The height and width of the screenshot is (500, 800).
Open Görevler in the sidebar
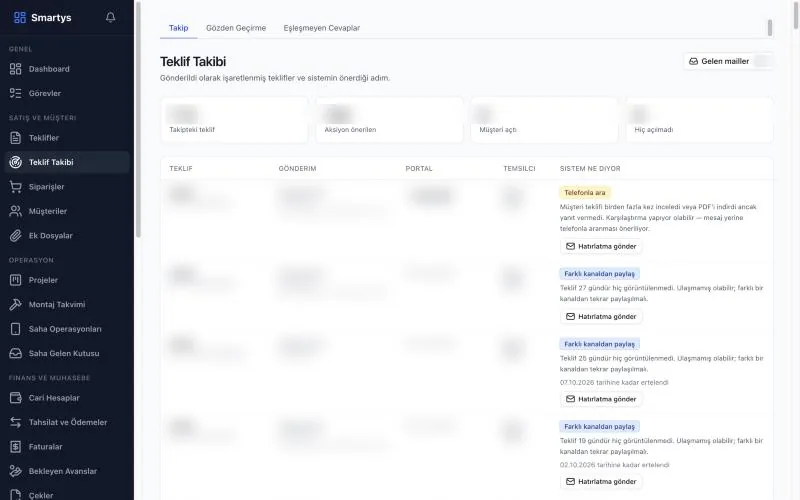click(x=67, y=93)
